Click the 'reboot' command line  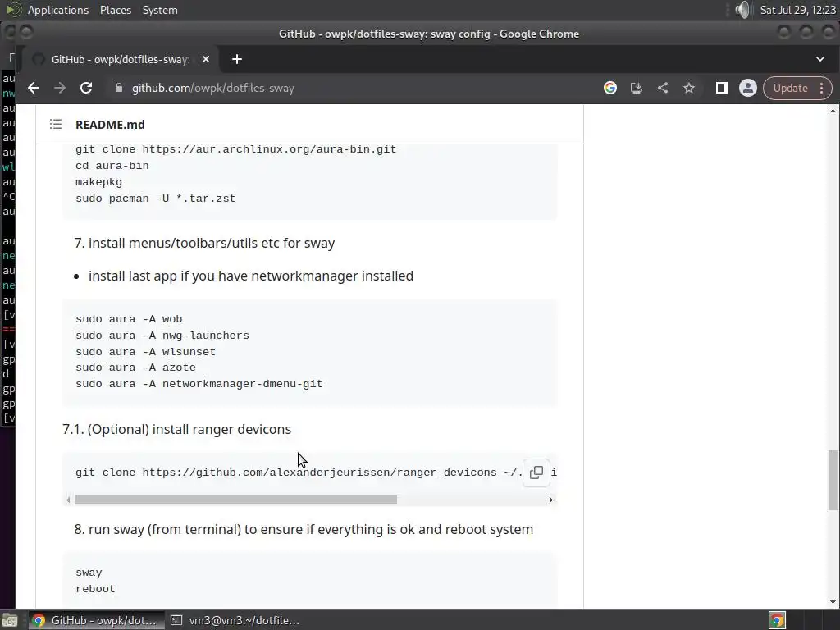[95, 589]
